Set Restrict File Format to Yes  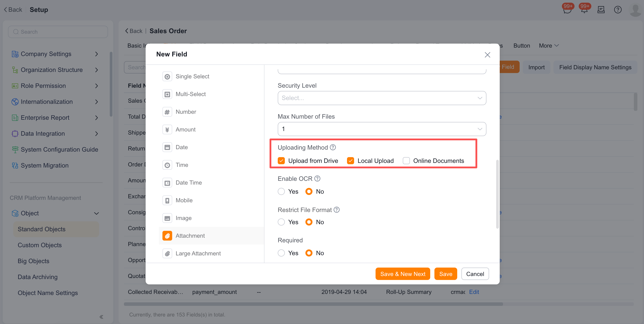click(281, 222)
